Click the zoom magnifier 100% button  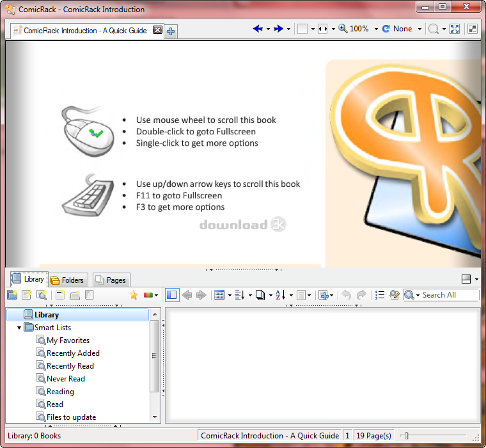pyautogui.click(x=354, y=29)
